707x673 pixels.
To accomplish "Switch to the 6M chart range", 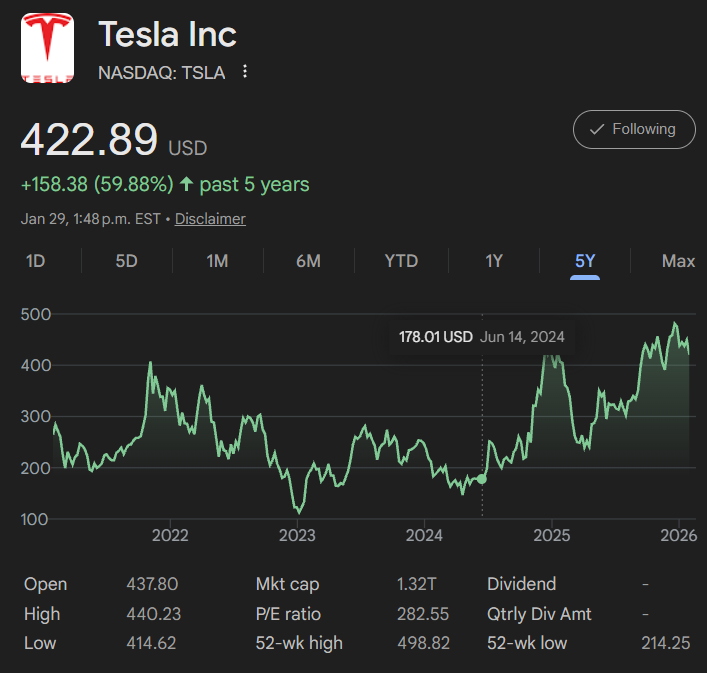I will tap(308, 261).
